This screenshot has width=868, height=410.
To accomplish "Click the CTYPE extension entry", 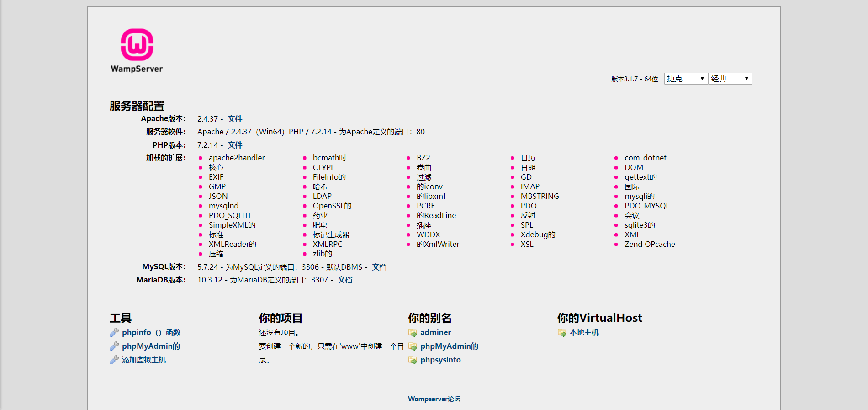I will [x=323, y=167].
